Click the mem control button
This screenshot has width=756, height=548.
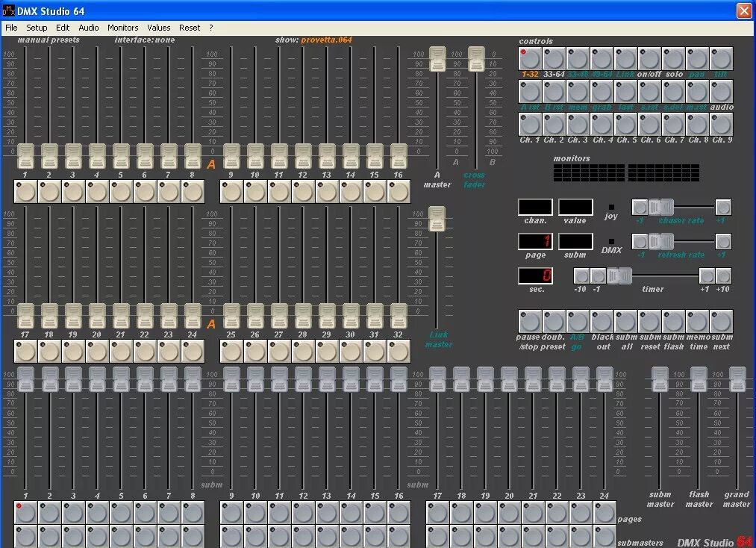pyautogui.click(x=578, y=92)
